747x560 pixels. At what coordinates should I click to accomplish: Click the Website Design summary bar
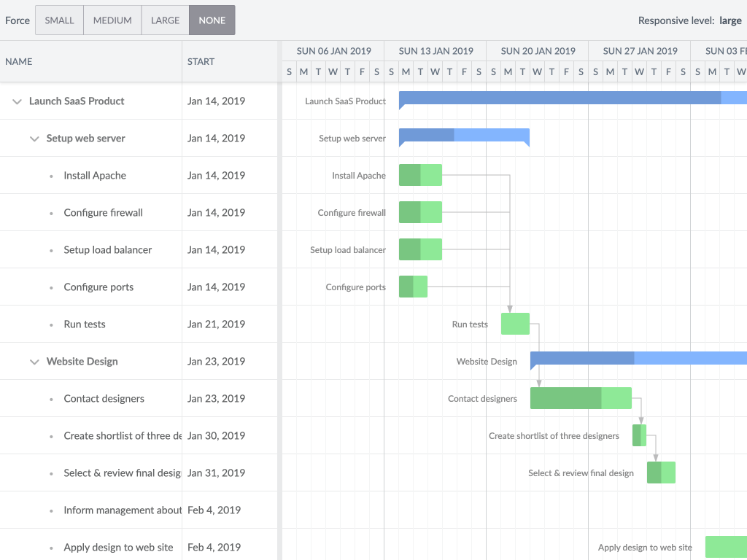tap(638, 359)
